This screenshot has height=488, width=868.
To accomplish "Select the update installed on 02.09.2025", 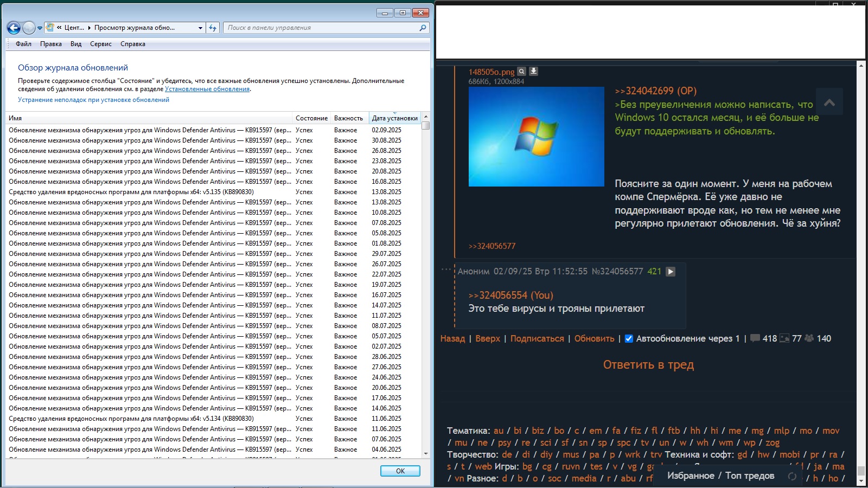I will tap(214, 130).
